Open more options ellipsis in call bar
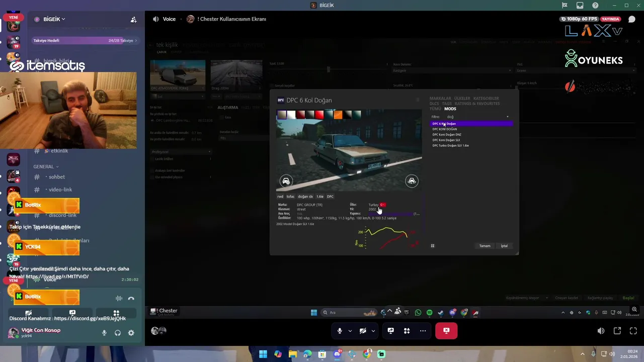The height and width of the screenshot is (362, 644). (423, 331)
